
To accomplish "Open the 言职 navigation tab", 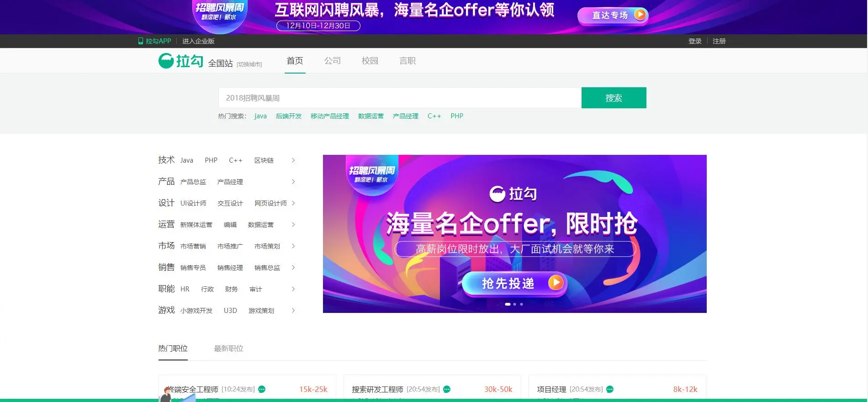I will 408,61.
